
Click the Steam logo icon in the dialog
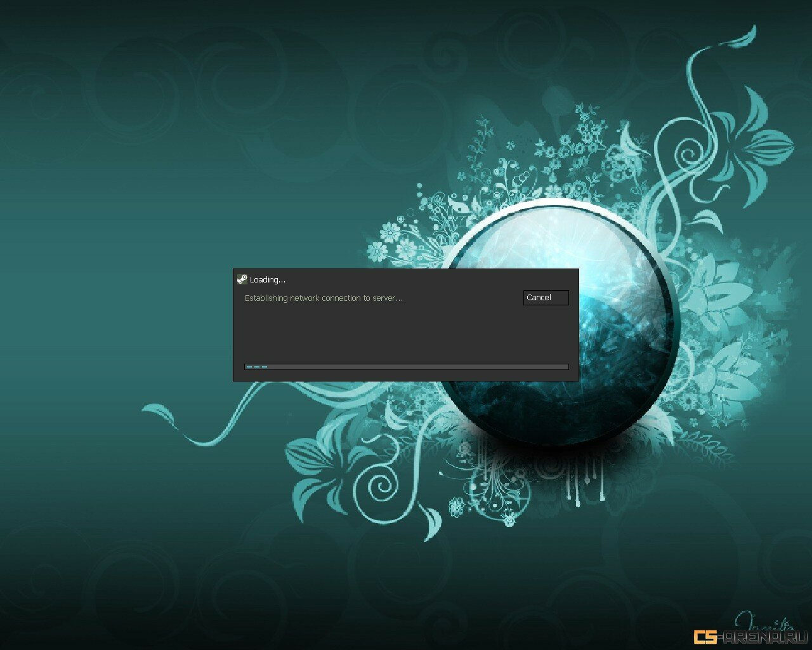(x=242, y=279)
